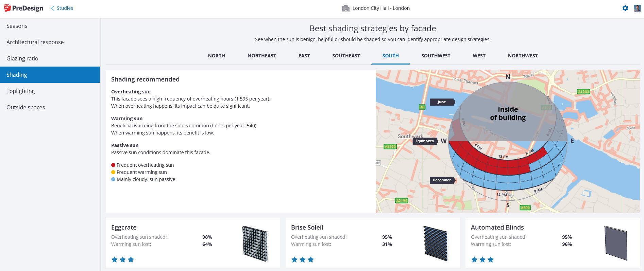The height and width of the screenshot is (271, 644).
Task: Click the building icon beside London City Hall
Action: pos(345,8)
